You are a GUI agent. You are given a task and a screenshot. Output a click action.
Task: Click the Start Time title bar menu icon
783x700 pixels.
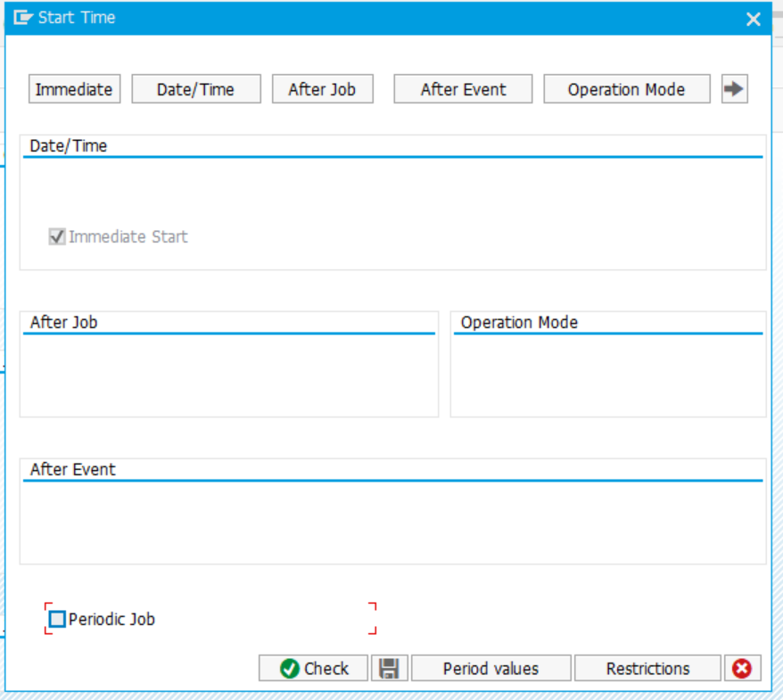coord(23,18)
